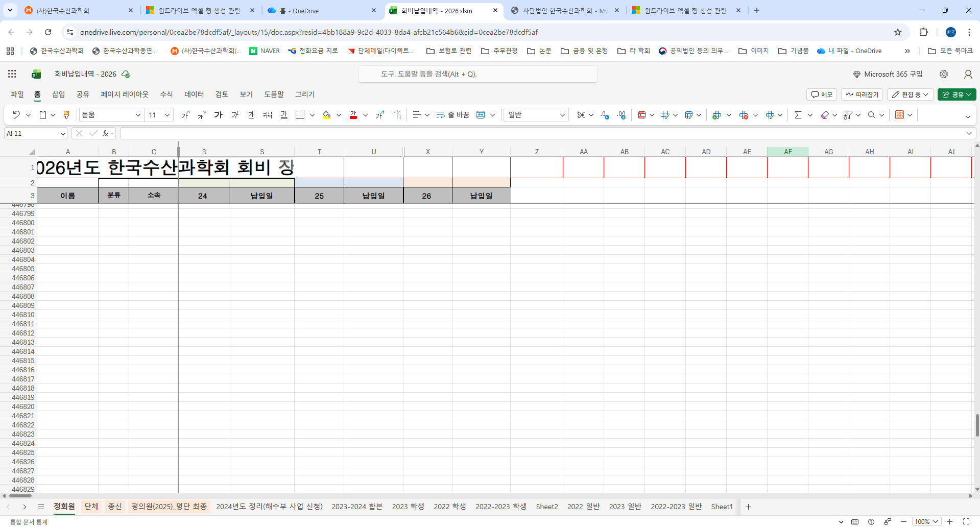The height and width of the screenshot is (527, 980).
Task: Activate the Format Painter brush
Action: 66,115
